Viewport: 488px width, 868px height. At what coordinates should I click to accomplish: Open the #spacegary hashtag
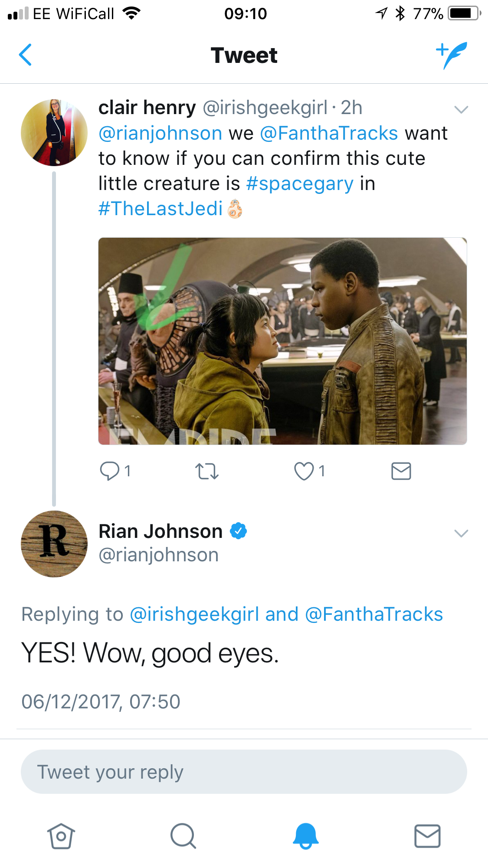tap(300, 183)
